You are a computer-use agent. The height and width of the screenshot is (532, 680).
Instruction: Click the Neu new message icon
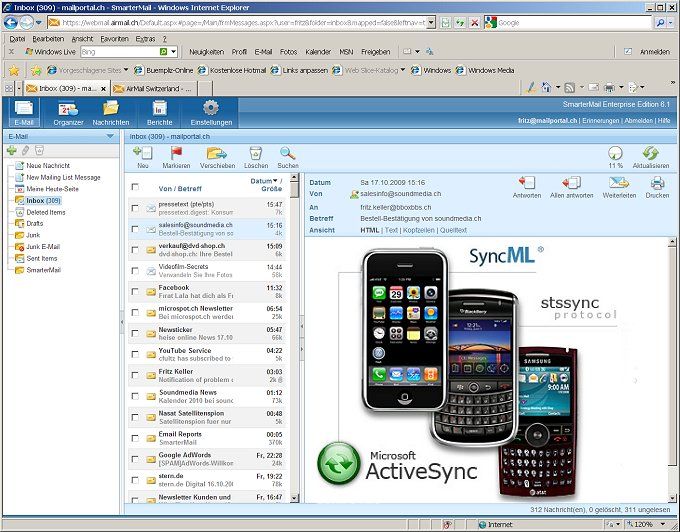point(143,153)
